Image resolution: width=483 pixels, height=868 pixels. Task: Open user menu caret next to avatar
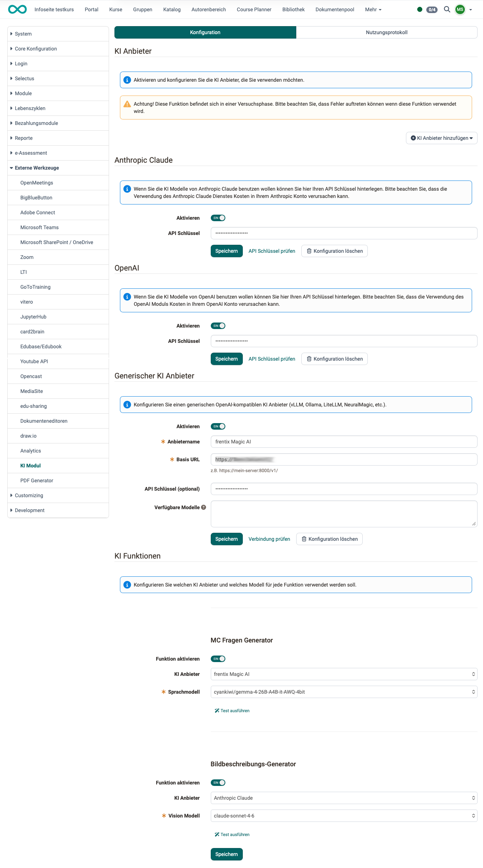pyautogui.click(x=471, y=10)
